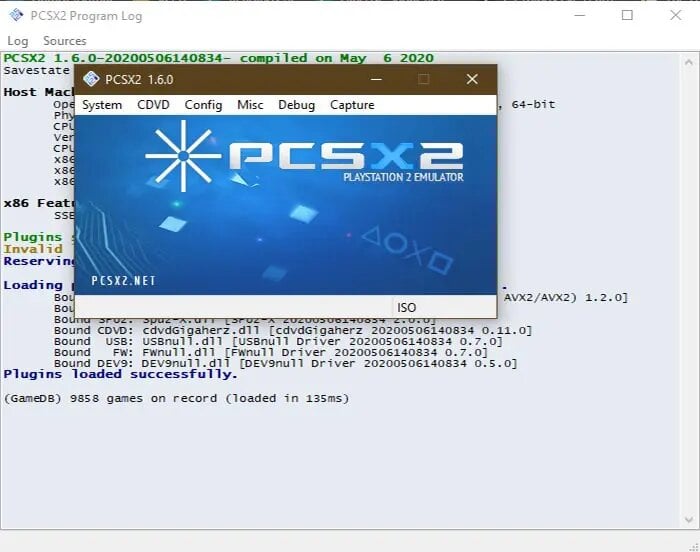Click the PCSX2.NET text on splash image

click(123, 281)
